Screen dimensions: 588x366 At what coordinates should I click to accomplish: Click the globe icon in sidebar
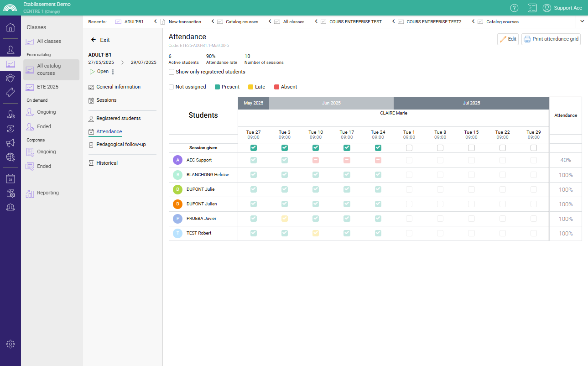tap(10, 157)
